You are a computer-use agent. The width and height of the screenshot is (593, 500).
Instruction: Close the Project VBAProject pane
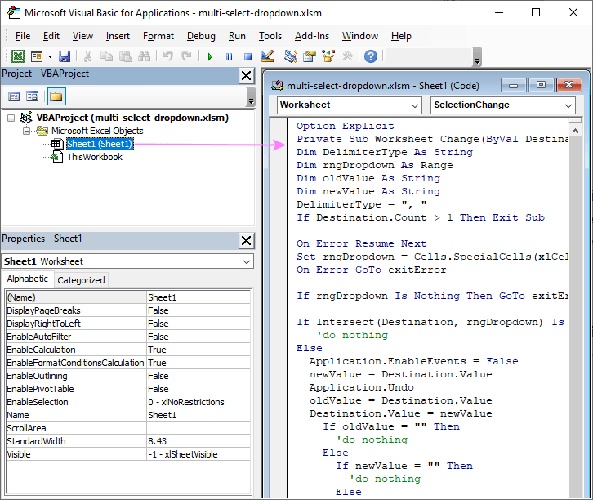(x=246, y=76)
